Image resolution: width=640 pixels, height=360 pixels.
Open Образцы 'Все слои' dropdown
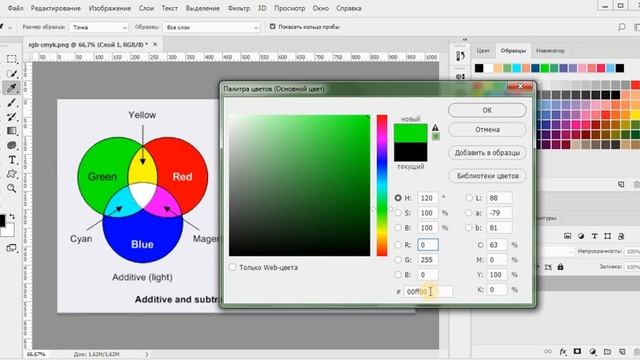pyautogui.click(x=211, y=27)
